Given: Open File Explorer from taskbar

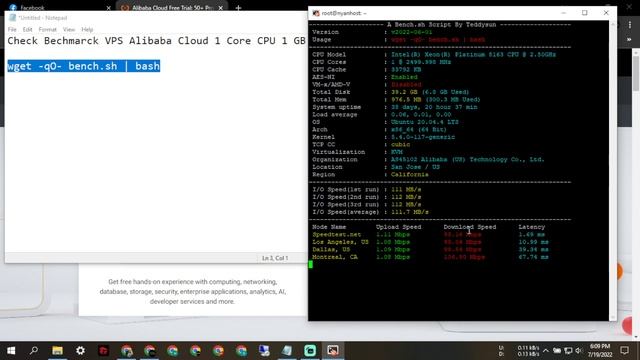Looking at the screenshot, I should point(57,351).
